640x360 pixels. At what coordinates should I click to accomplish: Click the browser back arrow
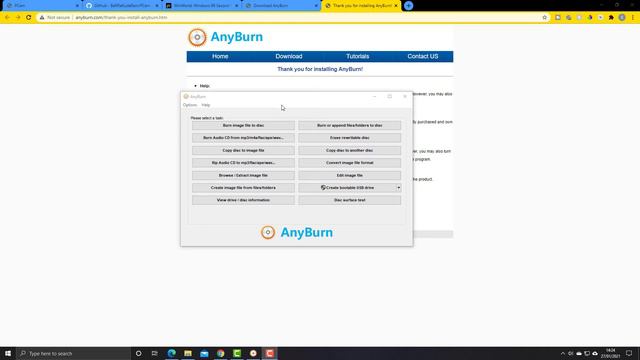(x=7, y=18)
